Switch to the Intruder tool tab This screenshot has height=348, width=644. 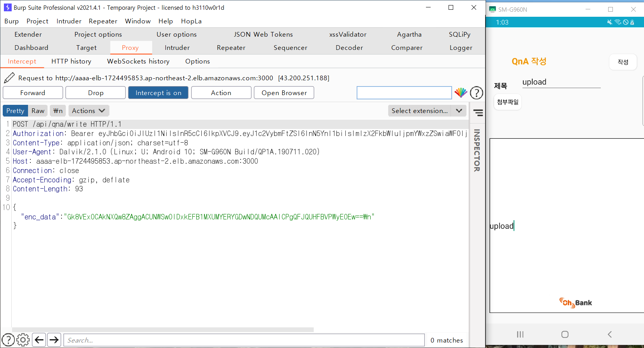click(x=177, y=48)
